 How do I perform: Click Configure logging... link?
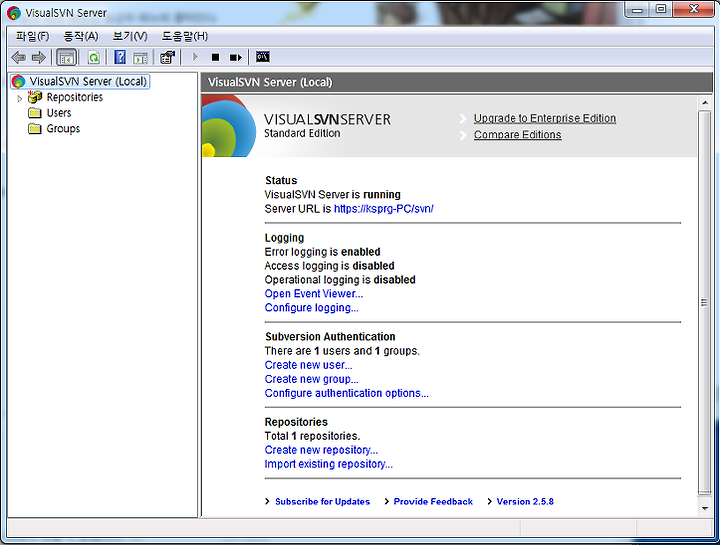pyautogui.click(x=311, y=308)
